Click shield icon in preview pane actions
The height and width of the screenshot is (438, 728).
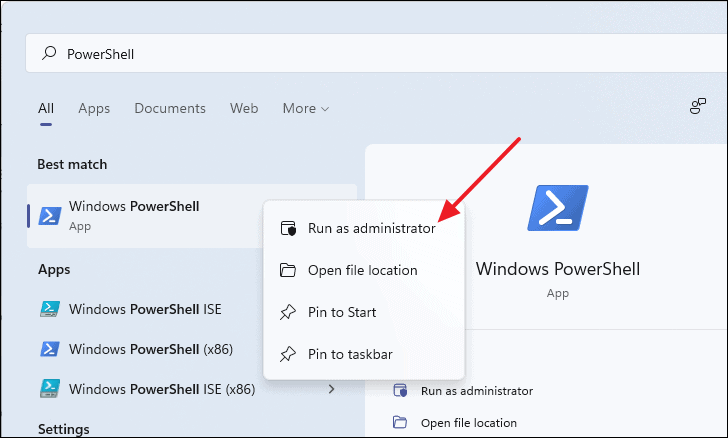400,391
